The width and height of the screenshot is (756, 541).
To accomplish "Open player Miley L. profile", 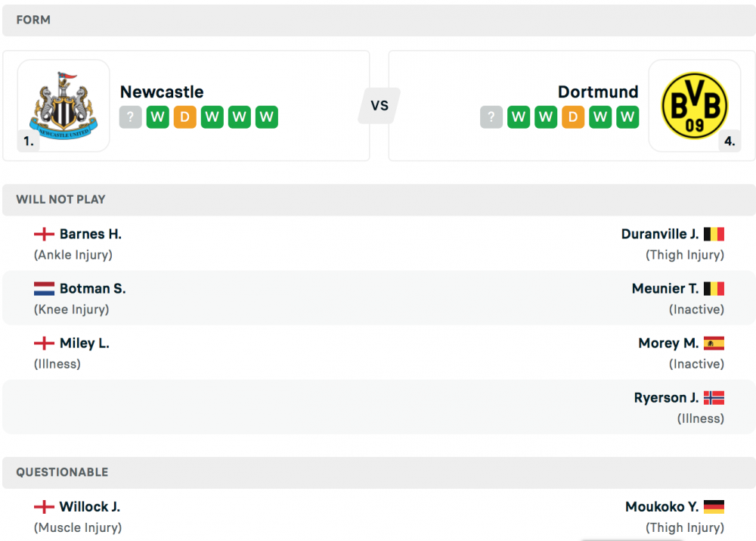I will (85, 343).
